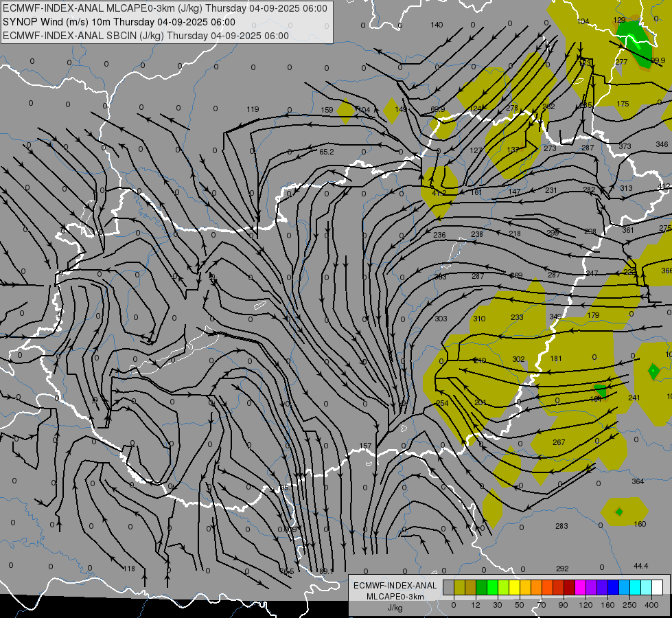Click the 161 data value on map
Viewport: 672px width, 618px height.
[x=476, y=192]
